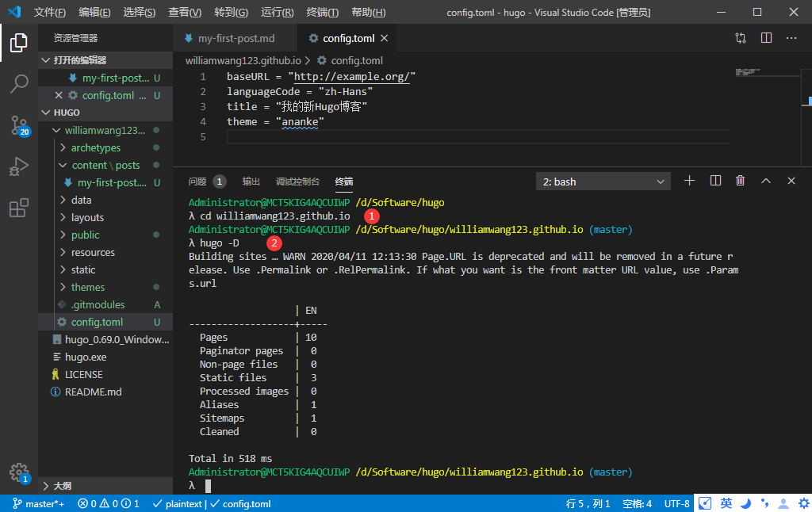This screenshot has height=512, width=812.
Task: Click the UTF-8 encoding in status bar
Action: pyautogui.click(x=676, y=504)
